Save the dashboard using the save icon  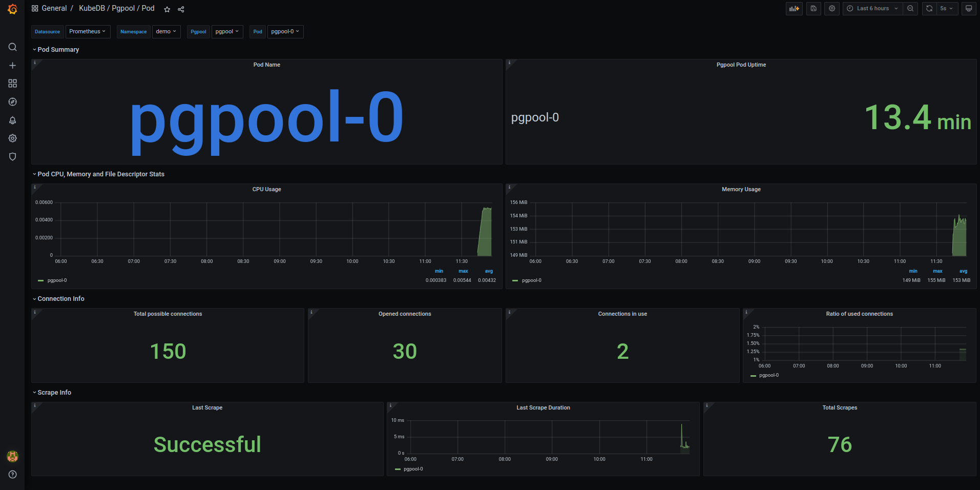(813, 8)
